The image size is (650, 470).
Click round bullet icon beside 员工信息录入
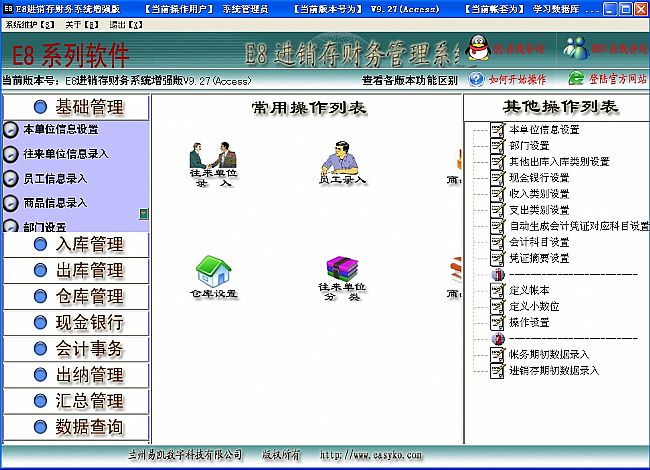click(x=10, y=179)
